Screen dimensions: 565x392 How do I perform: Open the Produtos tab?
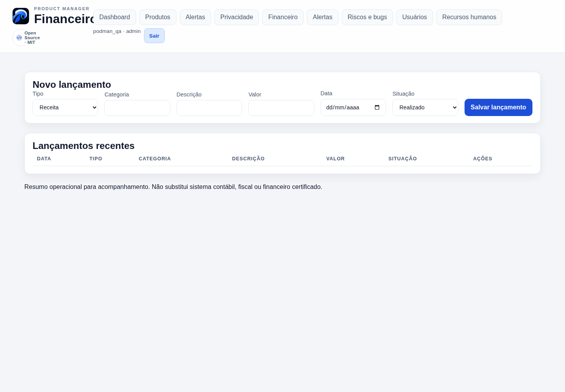click(158, 17)
